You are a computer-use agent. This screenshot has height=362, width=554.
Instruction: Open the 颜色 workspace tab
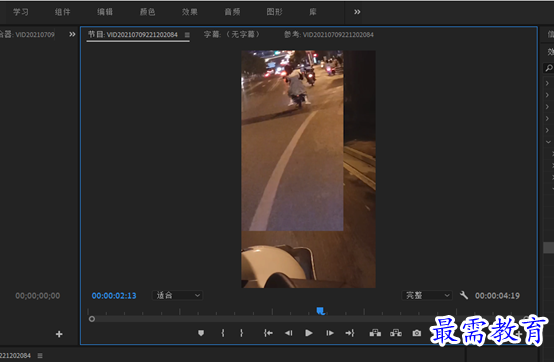click(147, 12)
